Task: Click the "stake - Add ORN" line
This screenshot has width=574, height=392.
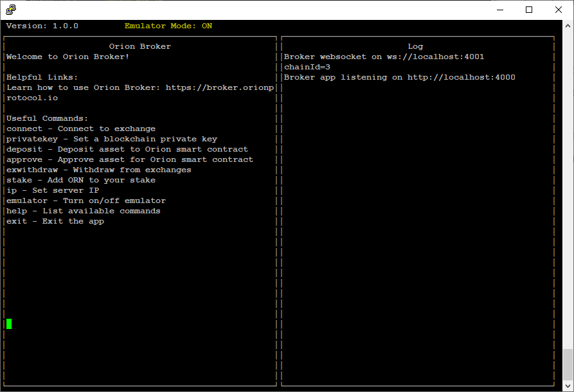Action: (x=81, y=180)
